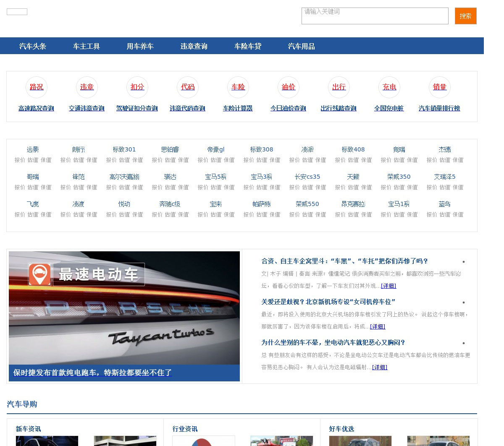504x446 pixels.
Task: Select the 充电 circle icon
Action: (x=389, y=87)
